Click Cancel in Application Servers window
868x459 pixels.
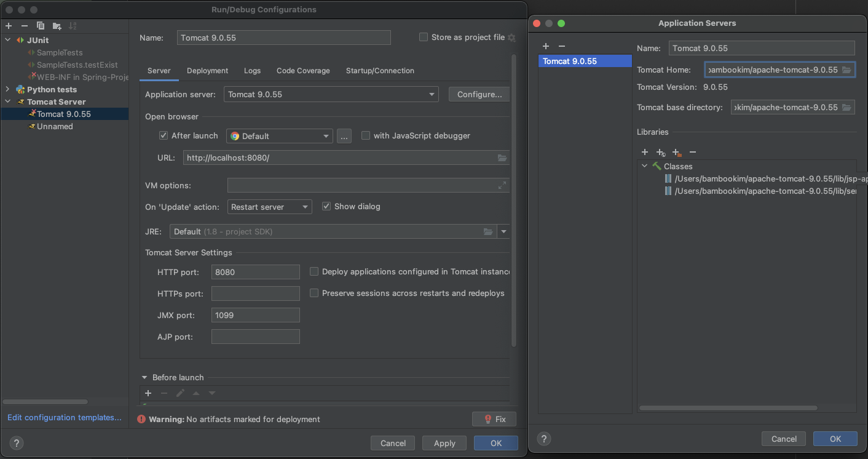click(784, 439)
